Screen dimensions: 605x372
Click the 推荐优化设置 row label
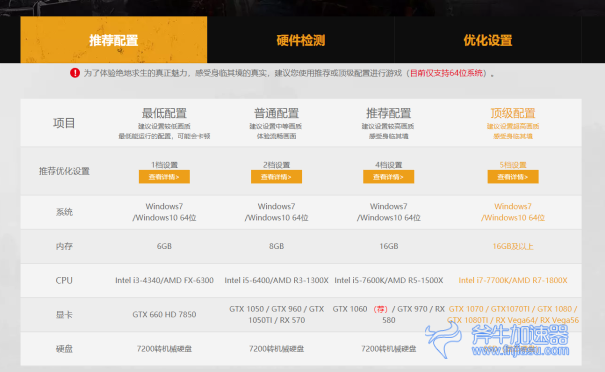point(64,171)
